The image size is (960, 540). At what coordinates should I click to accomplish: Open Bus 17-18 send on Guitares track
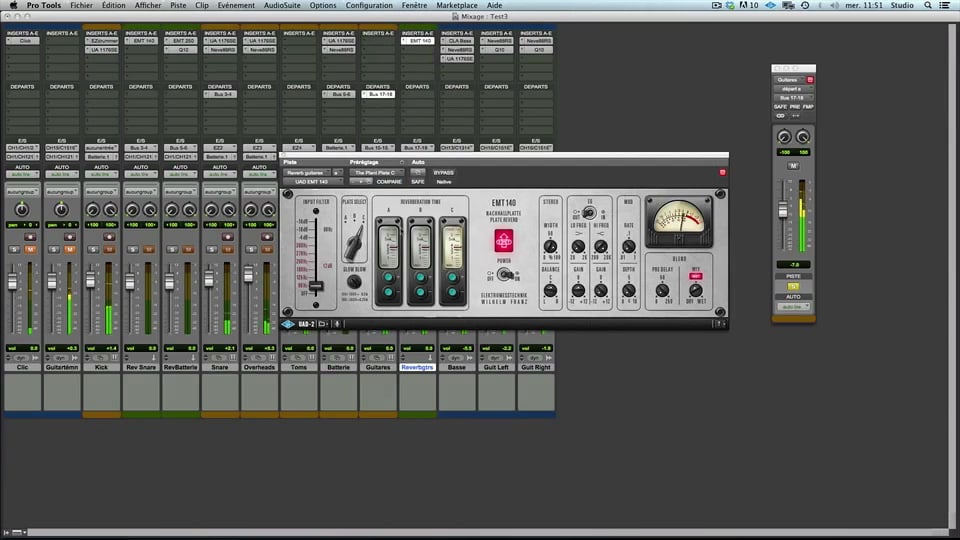click(x=378, y=94)
